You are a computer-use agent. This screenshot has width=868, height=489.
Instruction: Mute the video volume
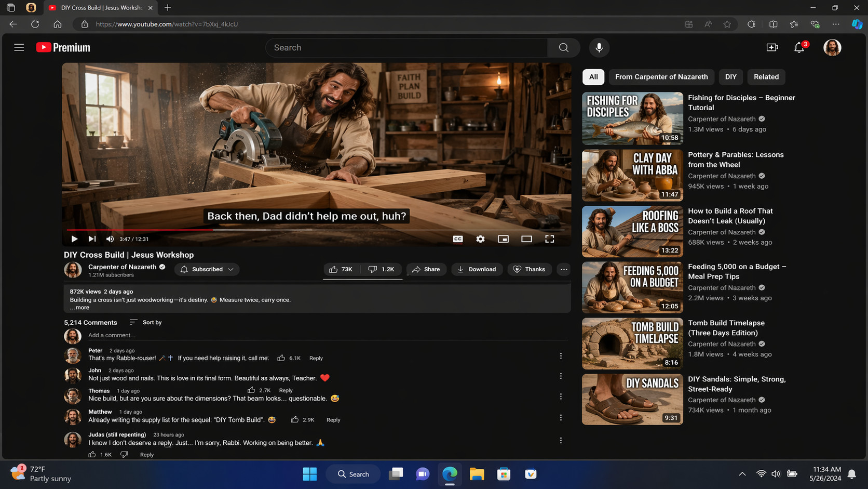(x=110, y=239)
